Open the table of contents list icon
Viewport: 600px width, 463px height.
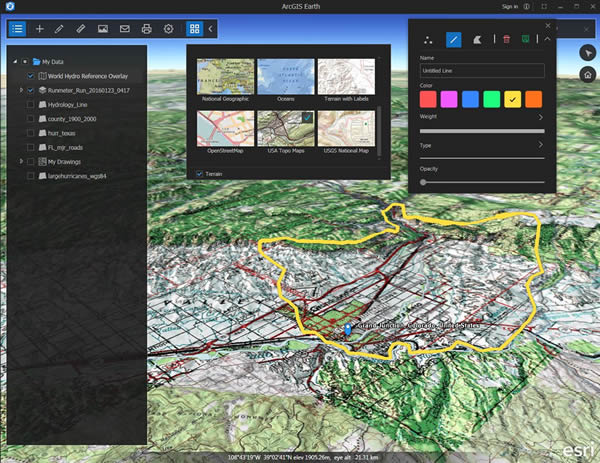coord(17,29)
